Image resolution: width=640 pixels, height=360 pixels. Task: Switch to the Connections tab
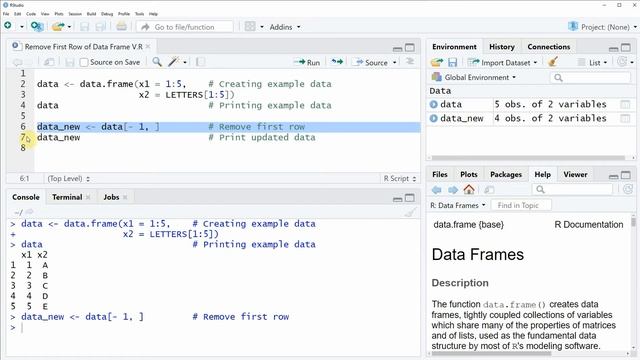point(549,47)
